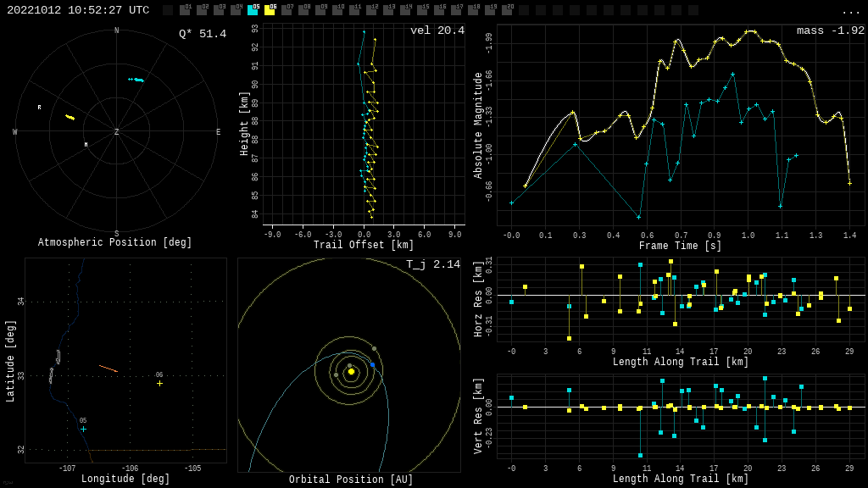This screenshot has width=868, height=488.
Task: Click the yellow station 06 color square
Action: [x=270, y=10]
